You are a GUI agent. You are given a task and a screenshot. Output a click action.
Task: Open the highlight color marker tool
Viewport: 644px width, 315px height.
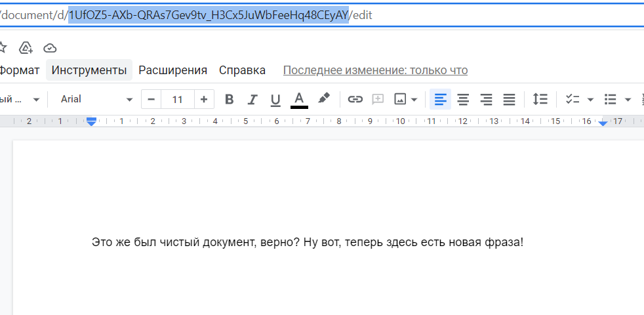click(324, 99)
